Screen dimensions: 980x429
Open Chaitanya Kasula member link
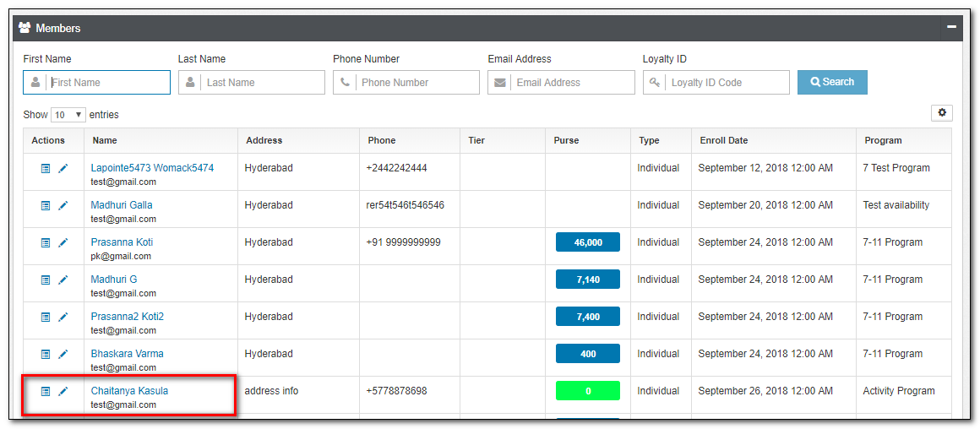tap(129, 391)
